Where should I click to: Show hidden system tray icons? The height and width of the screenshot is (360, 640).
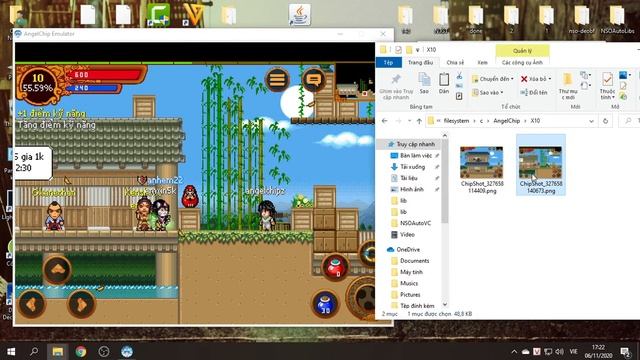tap(514, 351)
